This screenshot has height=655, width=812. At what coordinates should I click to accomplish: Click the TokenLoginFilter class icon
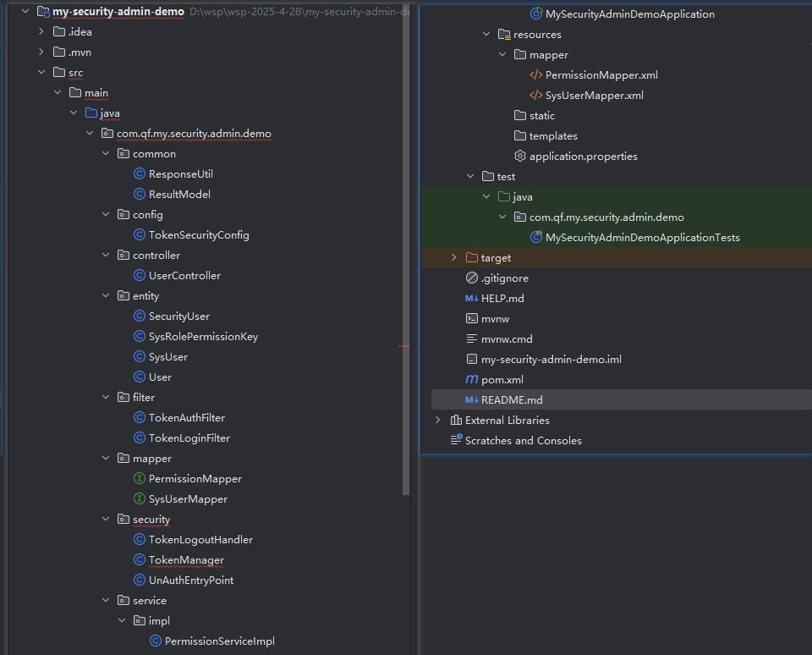140,438
